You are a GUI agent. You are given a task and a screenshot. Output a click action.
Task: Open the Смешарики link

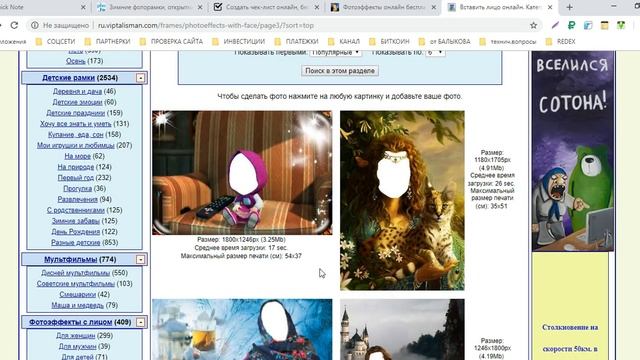[x=78, y=294]
